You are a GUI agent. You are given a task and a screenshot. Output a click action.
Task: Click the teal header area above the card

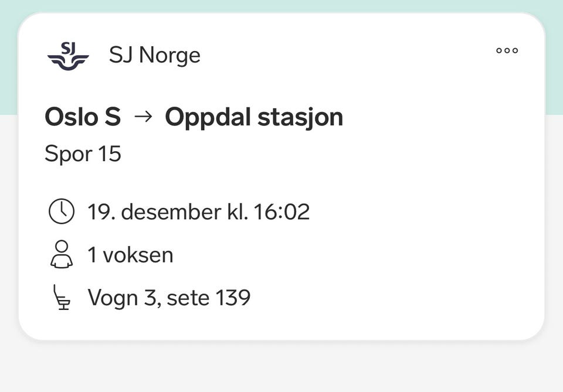[281, 5]
